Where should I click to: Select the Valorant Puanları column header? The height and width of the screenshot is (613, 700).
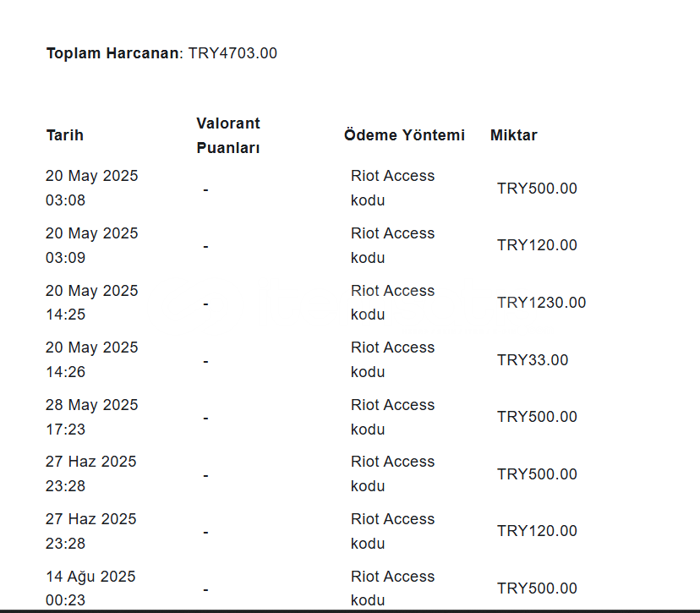(228, 135)
